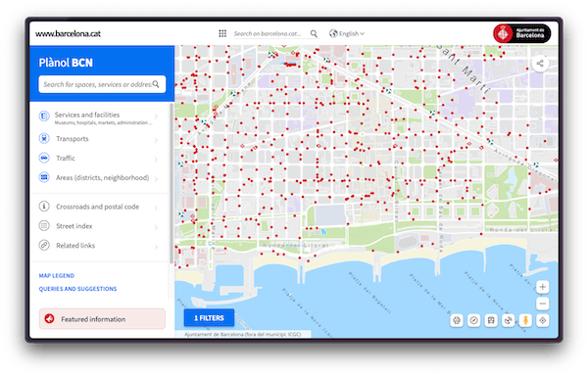
Task: Click the Crossroads info icon
Action: [x=44, y=207]
